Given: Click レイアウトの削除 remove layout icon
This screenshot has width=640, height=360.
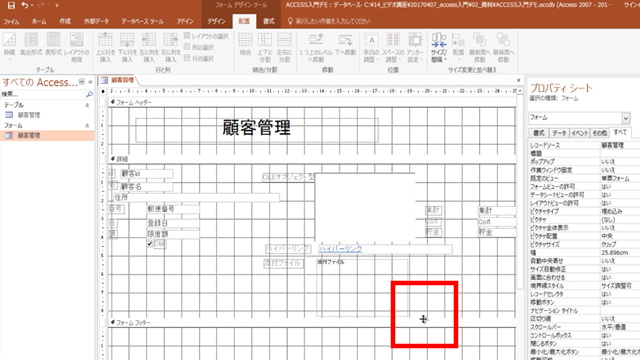Looking at the screenshot, I should tap(77, 47).
